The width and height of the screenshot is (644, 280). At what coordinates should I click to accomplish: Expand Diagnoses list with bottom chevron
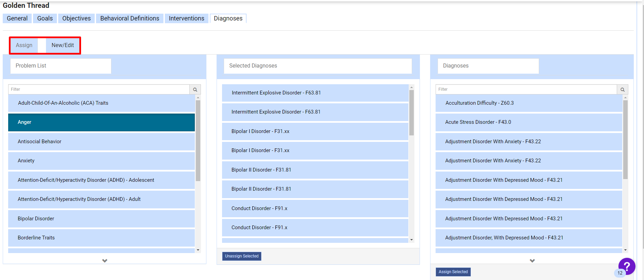[x=532, y=261]
